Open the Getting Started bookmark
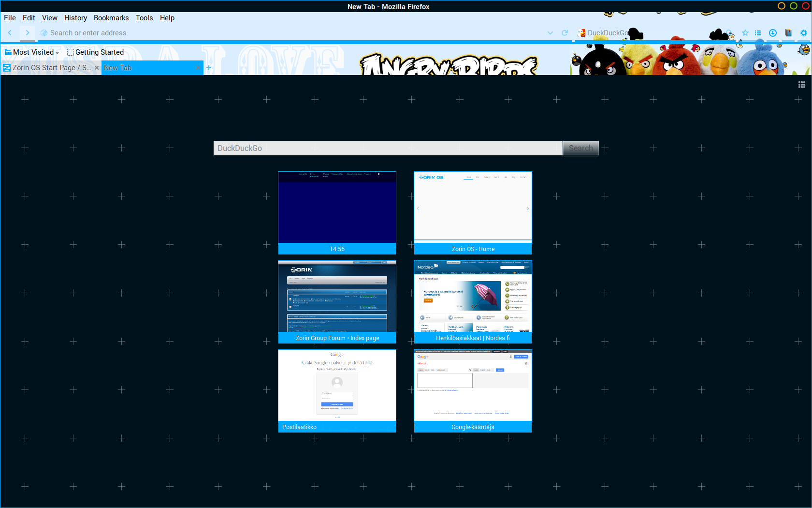Image resolution: width=812 pixels, height=508 pixels. (96, 52)
